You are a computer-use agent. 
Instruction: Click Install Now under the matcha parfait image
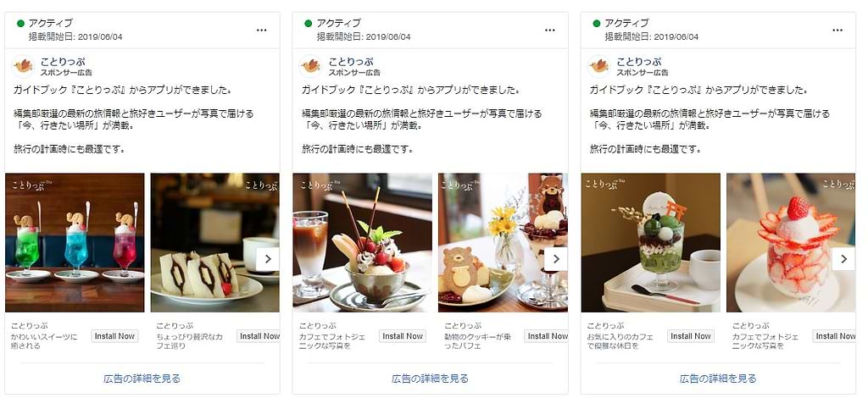pyautogui.click(x=690, y=336)
